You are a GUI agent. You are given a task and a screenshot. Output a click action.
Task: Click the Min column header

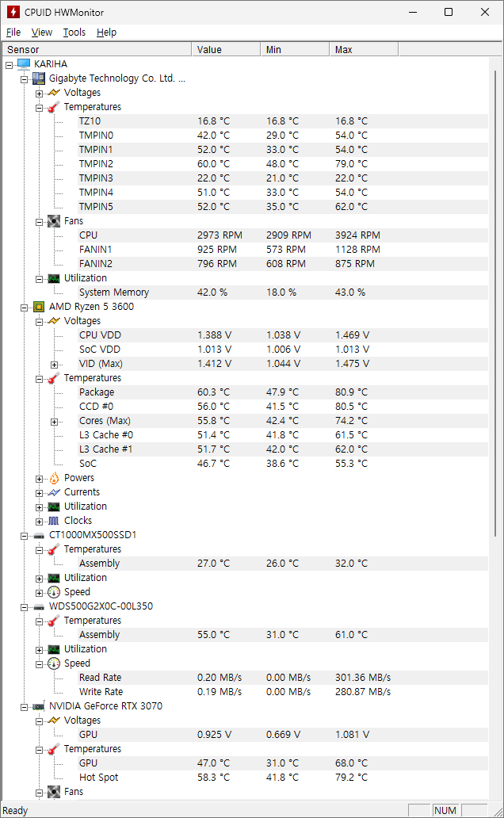click(x=295, y=50)
